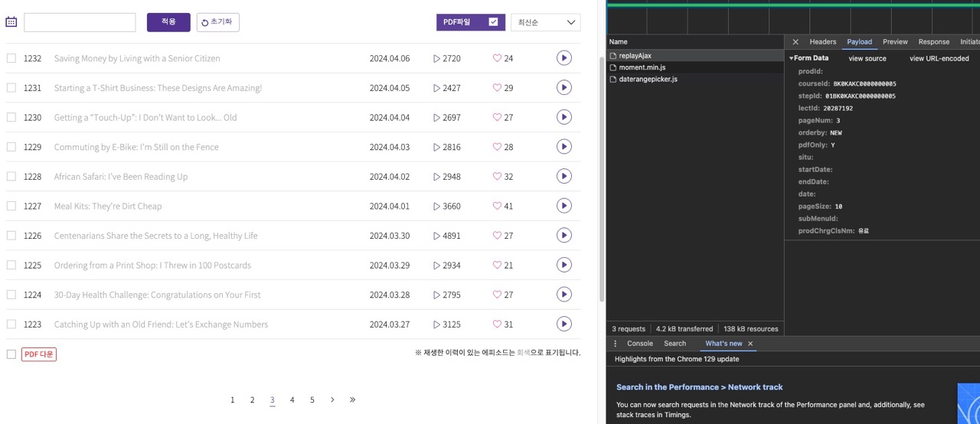Screen dimensions: 980x424
Task: Switch to the Response tab
Action: tap(933, 42)
